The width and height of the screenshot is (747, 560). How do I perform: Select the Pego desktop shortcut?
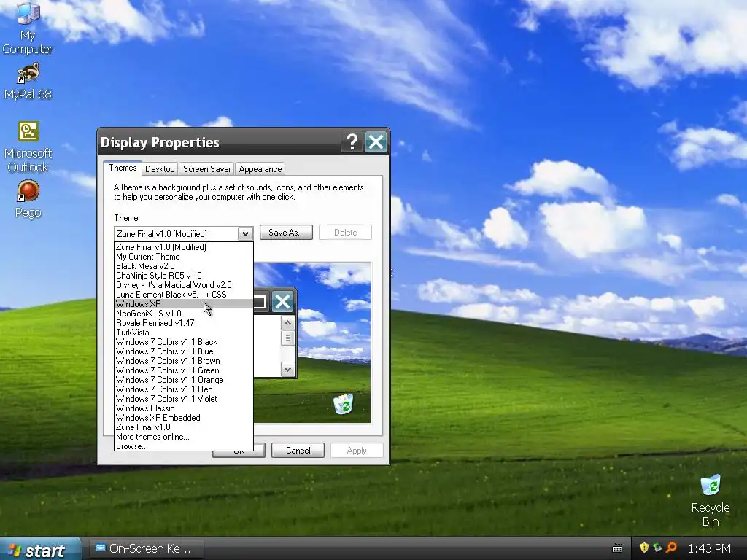[28, 199]
